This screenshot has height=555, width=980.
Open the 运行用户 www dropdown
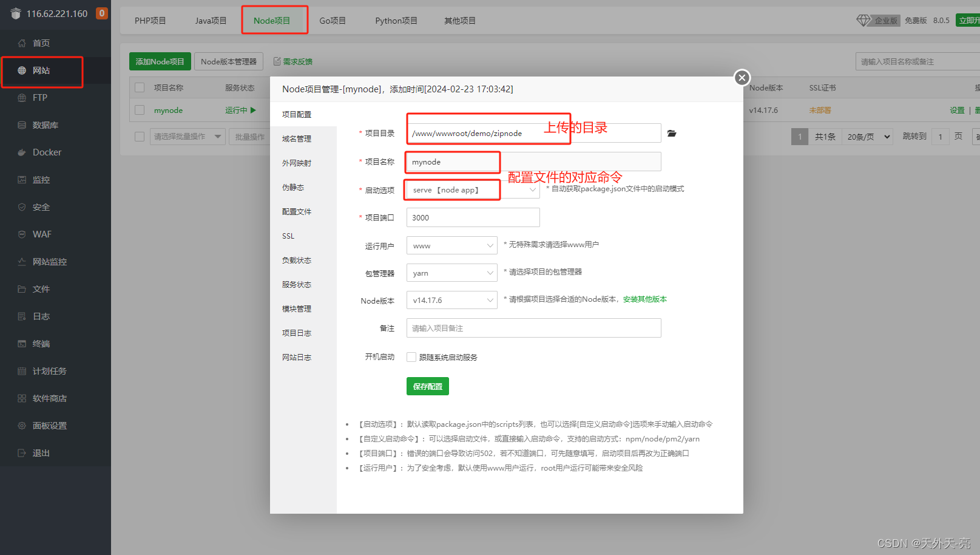click(x=452, y=245)
